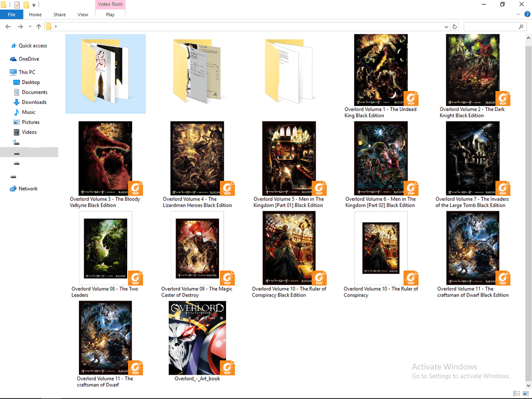Switch to the Share ribbon tab
This screenshot has width=532, height=399.
click(60, 14)
